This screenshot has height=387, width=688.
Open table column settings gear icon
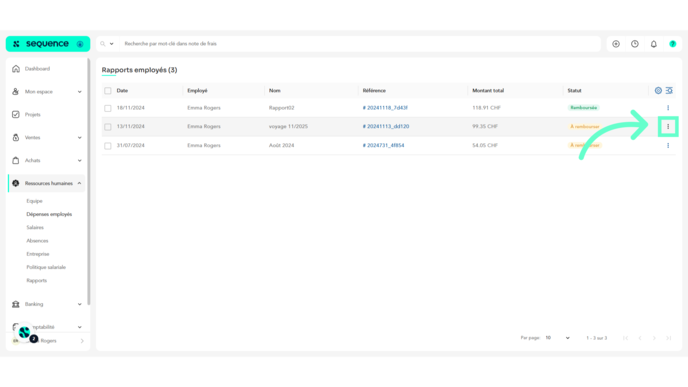(x=658, y=90)
